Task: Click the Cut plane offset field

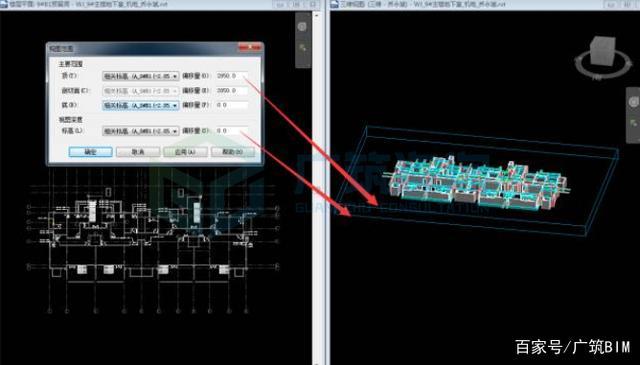Action: (x=232, y=90)
